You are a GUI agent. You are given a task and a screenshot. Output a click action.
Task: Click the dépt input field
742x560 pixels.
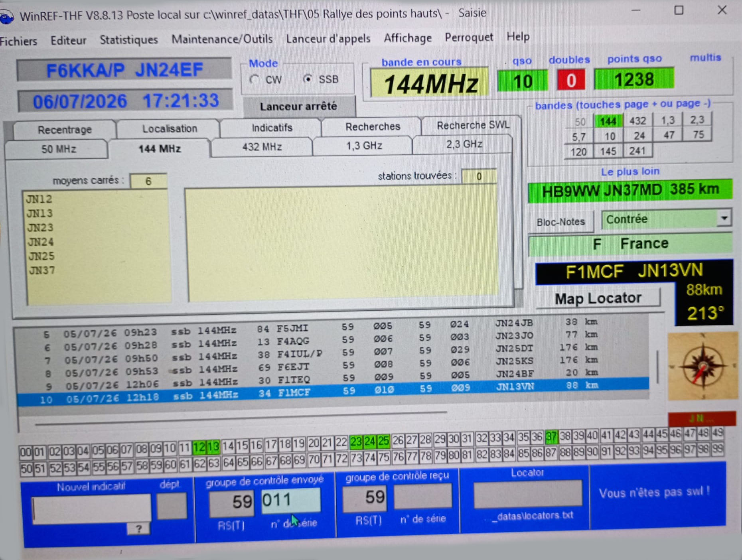pos(172,506)
